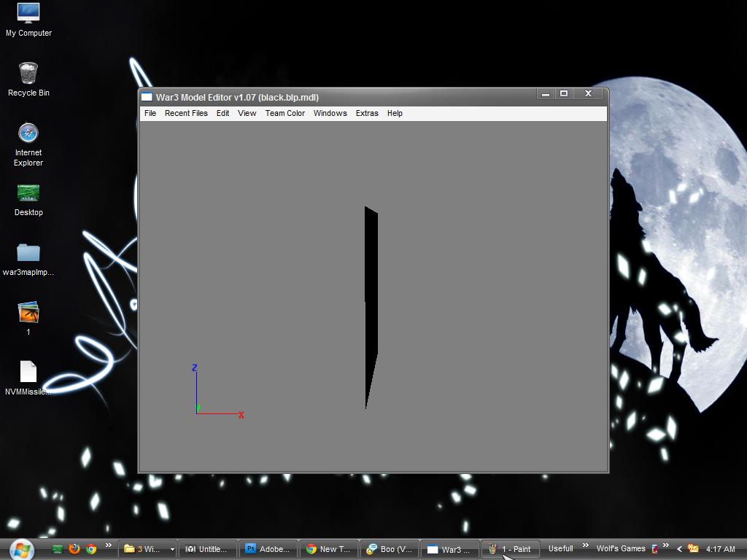Switch to the New T... Chrome taskbar button

coord(328,549)
